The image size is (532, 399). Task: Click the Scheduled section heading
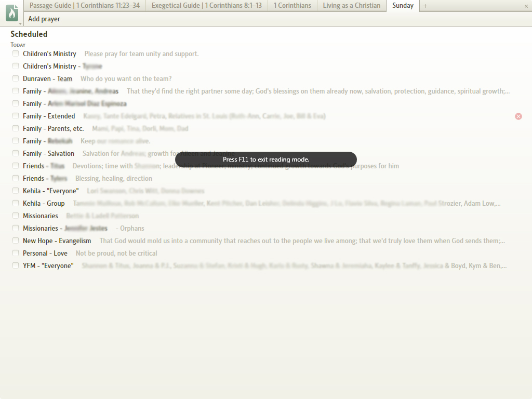29,34
